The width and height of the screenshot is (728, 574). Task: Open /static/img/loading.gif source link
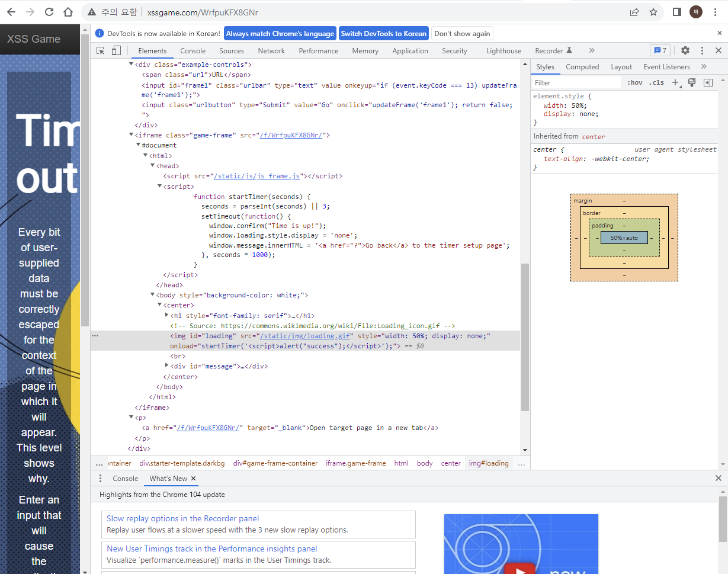click(304, 336)
